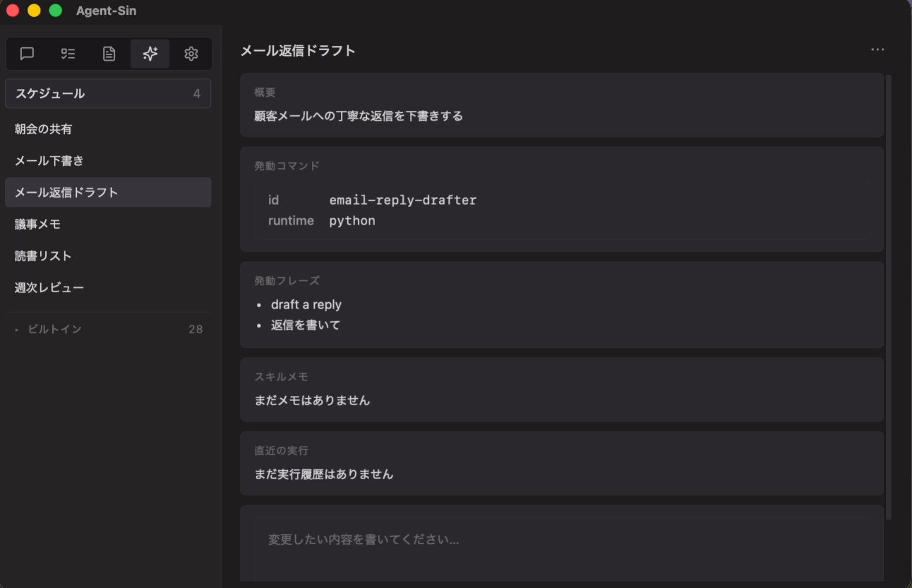Click the 変更したい内容を書いてください input field

[x=561, y=549]
